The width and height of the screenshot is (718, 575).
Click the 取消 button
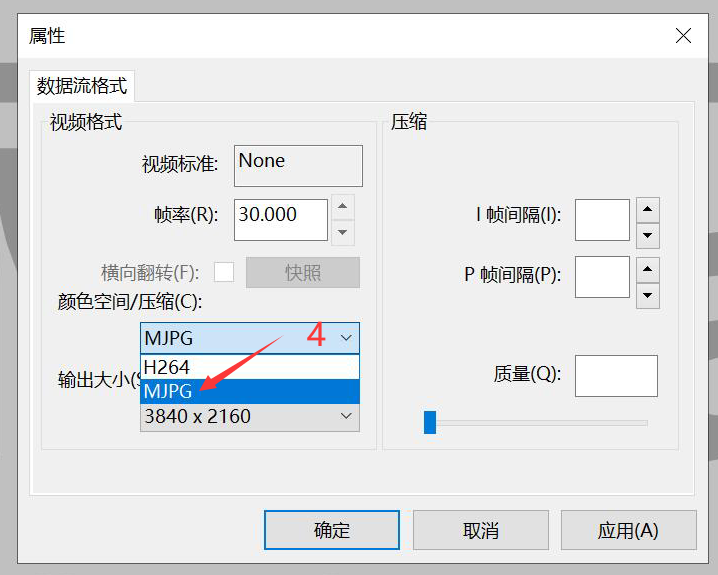click(480, 530)
